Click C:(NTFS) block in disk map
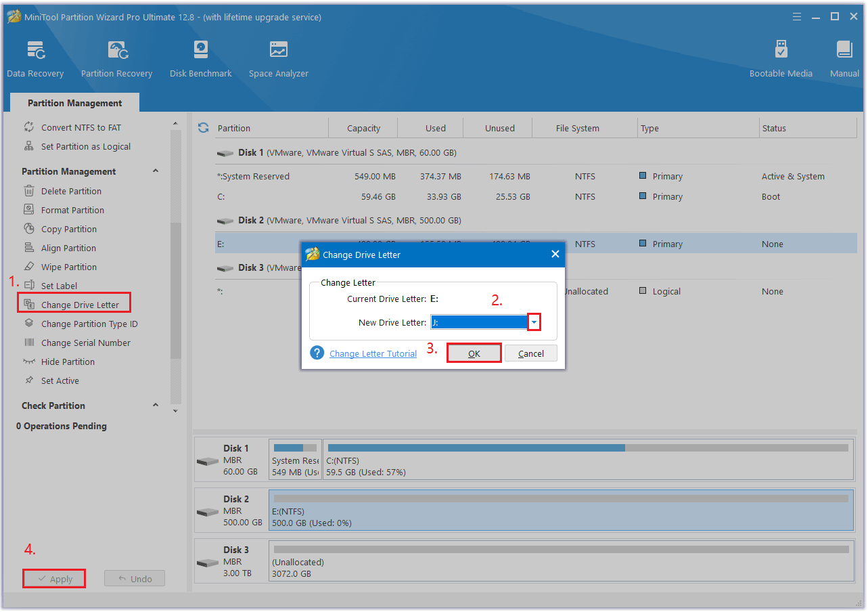Viewport: 868px width, 612px height. coord(588,460)
